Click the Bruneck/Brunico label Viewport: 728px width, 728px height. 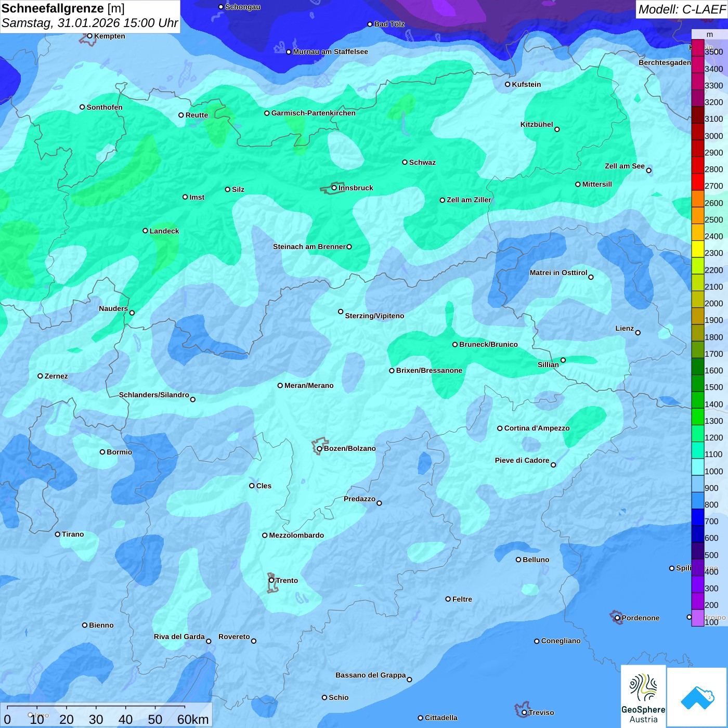(488, 344)
